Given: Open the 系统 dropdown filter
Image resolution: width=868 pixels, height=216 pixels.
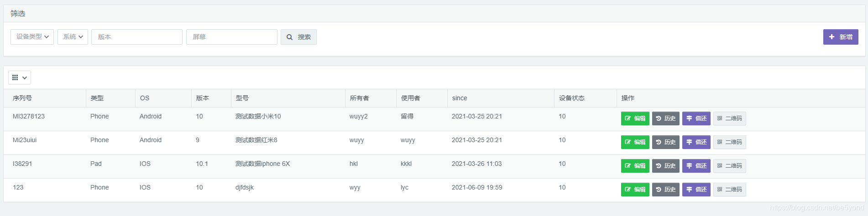Looking at the screenshot, I should [73, 37].
